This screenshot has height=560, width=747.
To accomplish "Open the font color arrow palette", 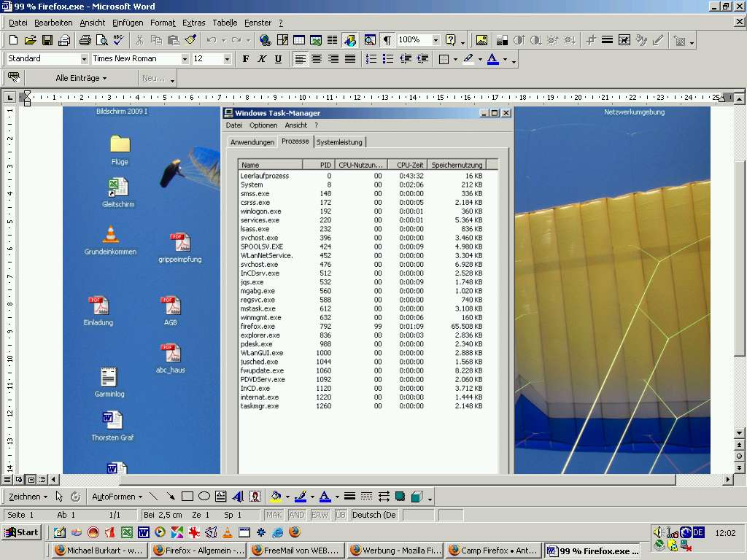I will (x=504, y=59).
